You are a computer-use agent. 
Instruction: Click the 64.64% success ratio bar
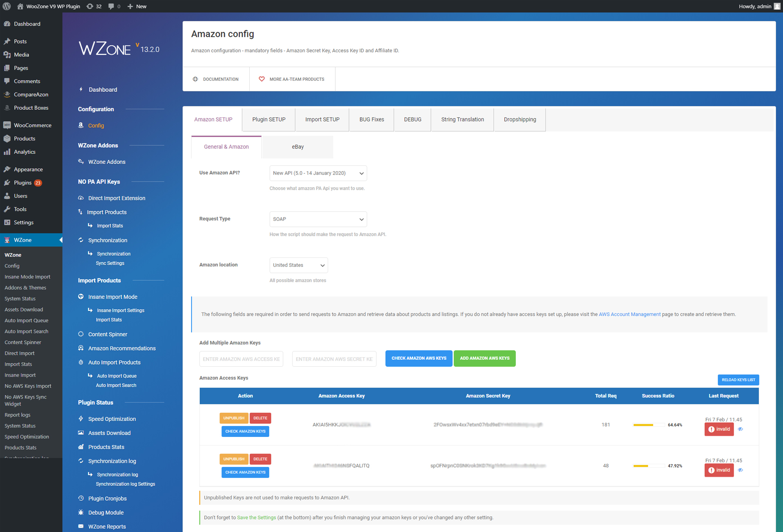[x=648, y=425]
